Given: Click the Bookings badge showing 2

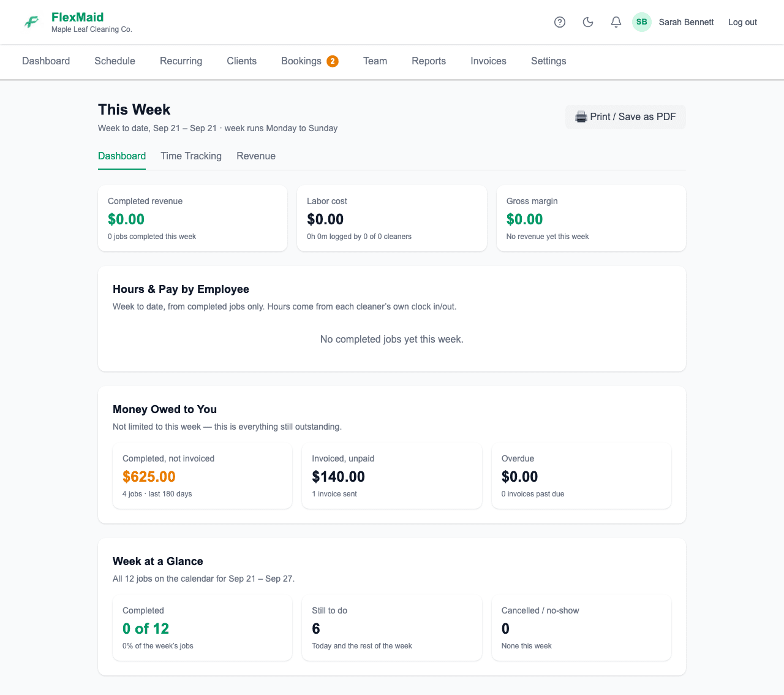Looking at the screenshot, I should point(333,61).
